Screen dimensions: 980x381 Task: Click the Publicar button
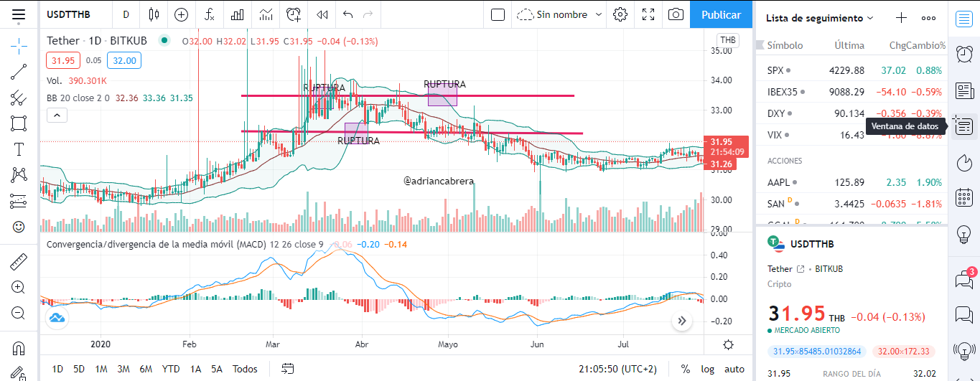click(721, 14)
